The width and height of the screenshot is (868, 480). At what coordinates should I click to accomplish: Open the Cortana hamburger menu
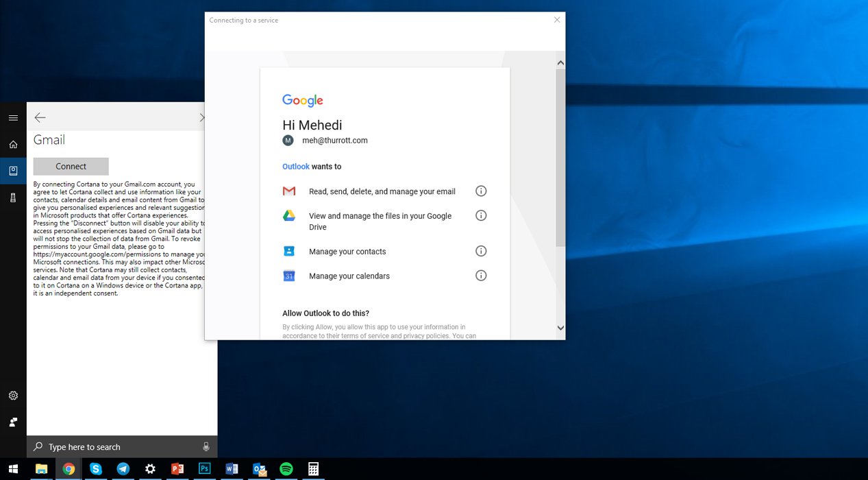click(x=13, y=118)
